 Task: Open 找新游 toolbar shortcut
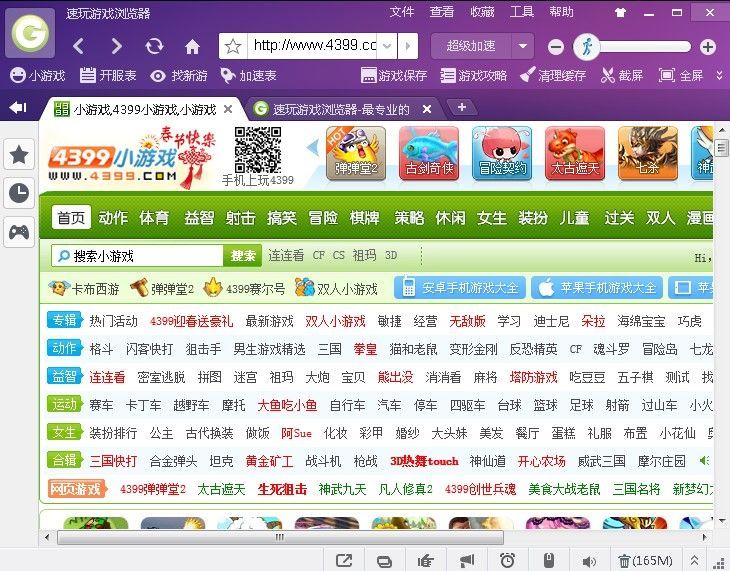[179, 75]
